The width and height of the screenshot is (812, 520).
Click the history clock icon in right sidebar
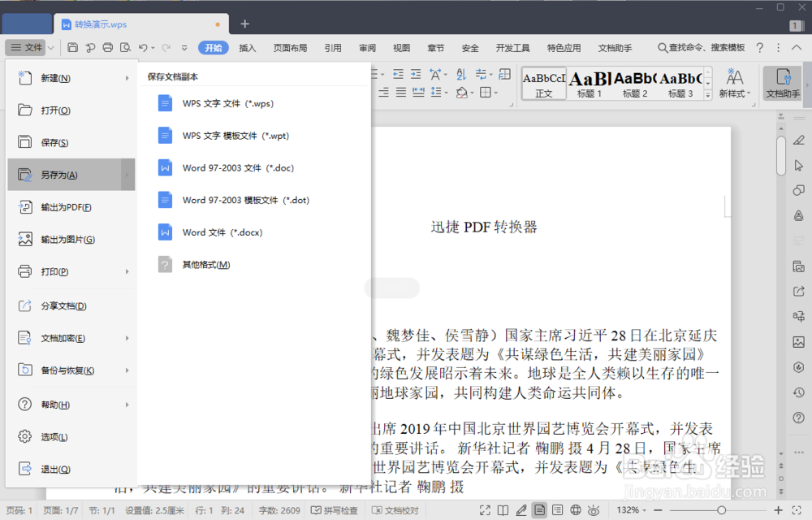coord(798,392)
